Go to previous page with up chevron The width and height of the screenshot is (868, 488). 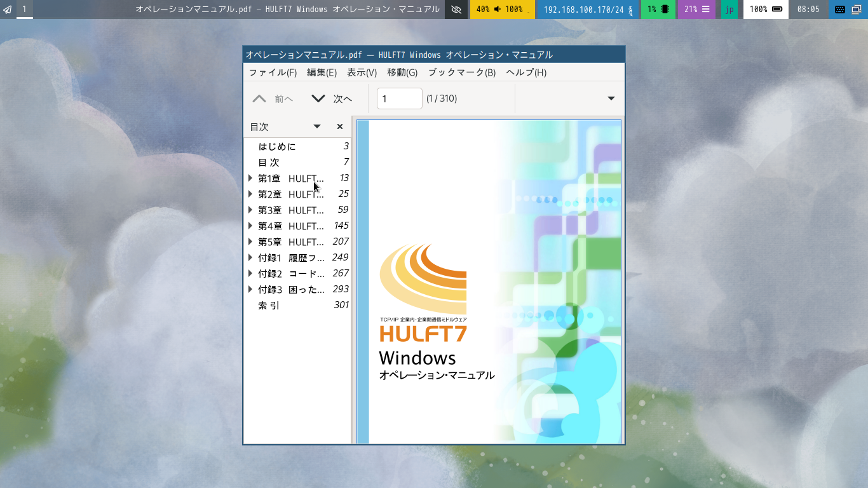click(x=259, y=98)
